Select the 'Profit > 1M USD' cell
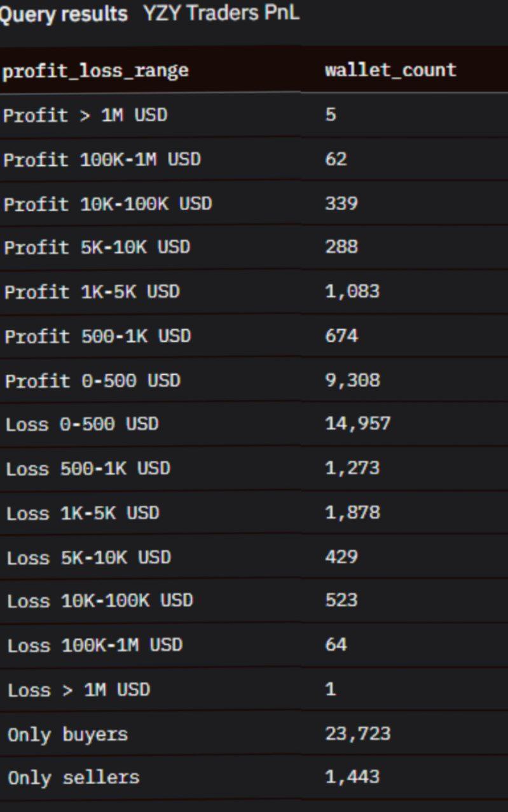 [85, 116]
